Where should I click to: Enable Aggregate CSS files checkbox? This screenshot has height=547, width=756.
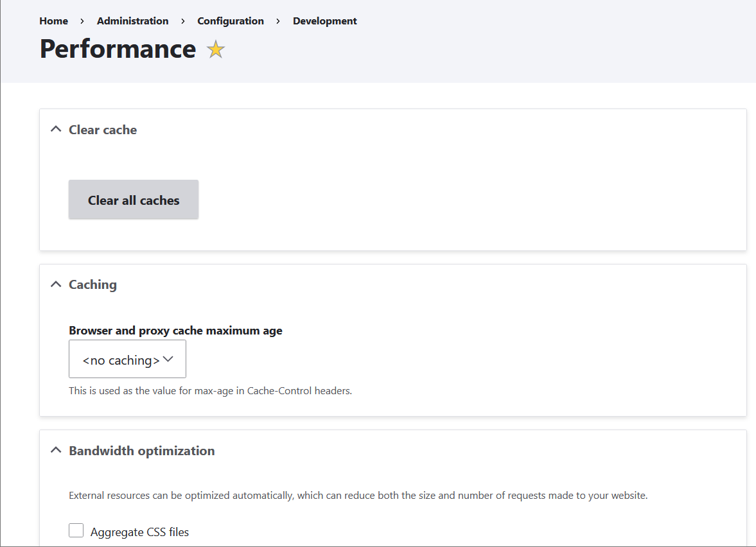(76, 530)
